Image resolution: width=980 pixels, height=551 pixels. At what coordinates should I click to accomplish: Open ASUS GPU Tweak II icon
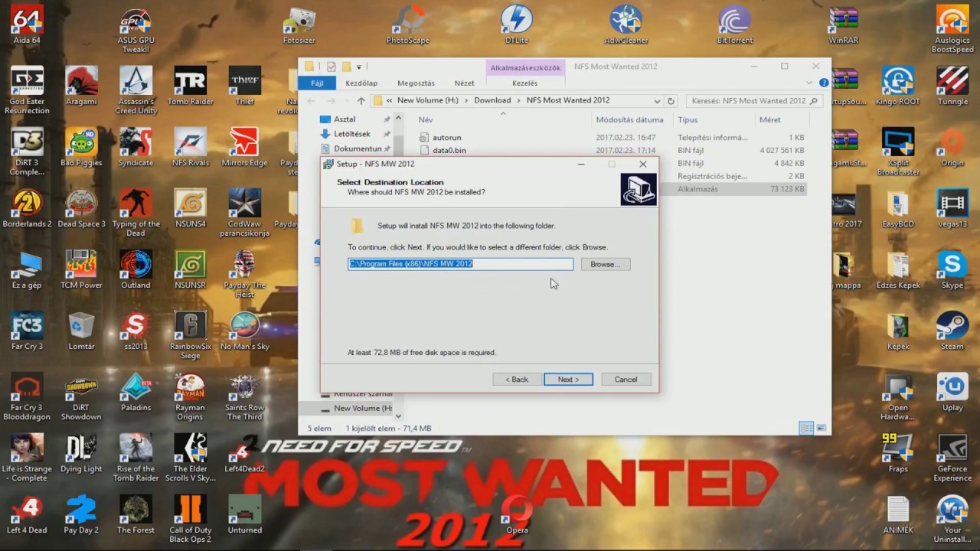(x=136, y=31)
